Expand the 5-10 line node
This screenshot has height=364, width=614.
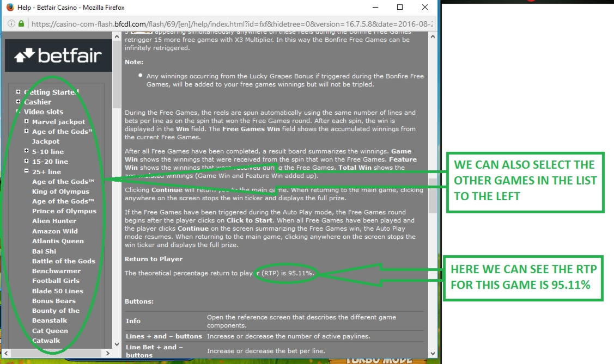26,151
